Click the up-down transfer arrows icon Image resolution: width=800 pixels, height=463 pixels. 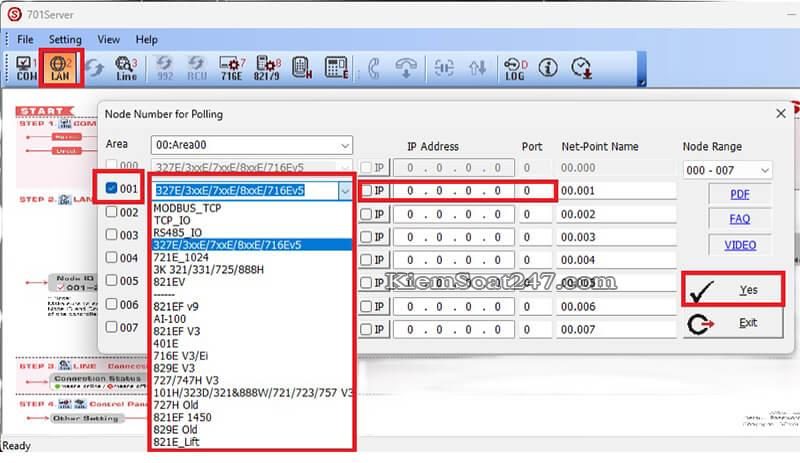pos(478,68)
